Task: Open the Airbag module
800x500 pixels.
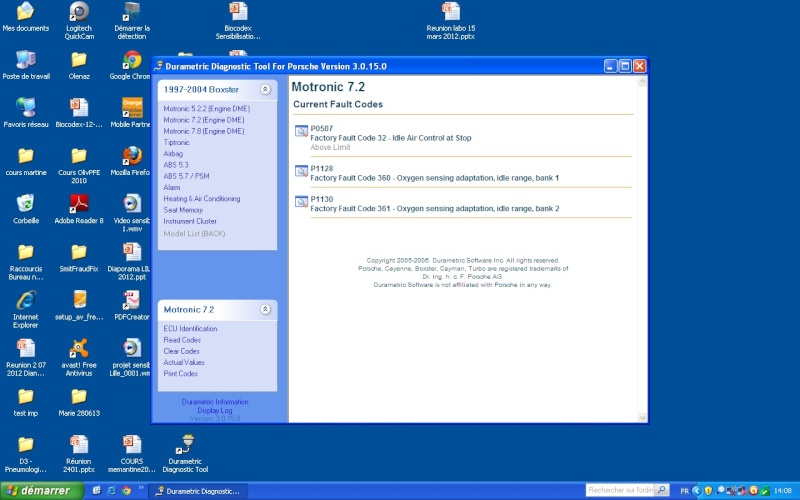Action: [173, 154]
